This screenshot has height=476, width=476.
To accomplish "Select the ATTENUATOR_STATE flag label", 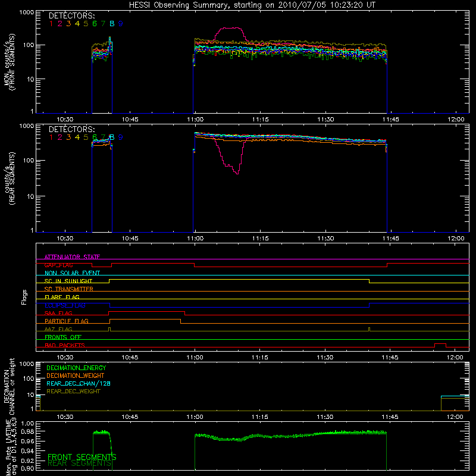I will click(x=72, y=257).
